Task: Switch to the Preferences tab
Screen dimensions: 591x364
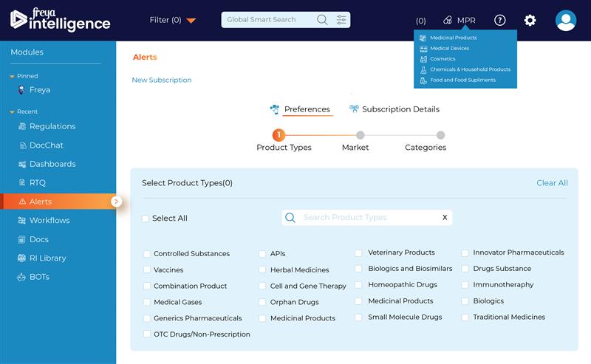Action: click(307, 109)
